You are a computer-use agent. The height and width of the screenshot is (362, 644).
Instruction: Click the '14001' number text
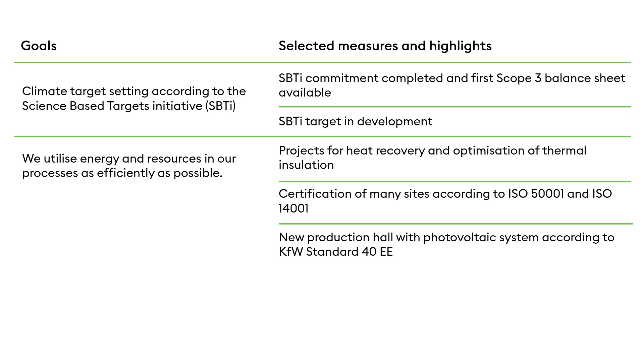[293, 208]
